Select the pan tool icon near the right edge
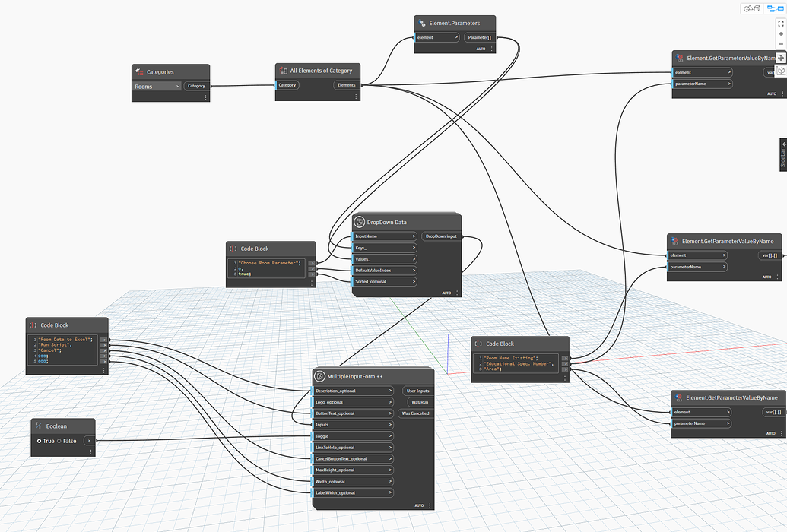 click(780, 58)
